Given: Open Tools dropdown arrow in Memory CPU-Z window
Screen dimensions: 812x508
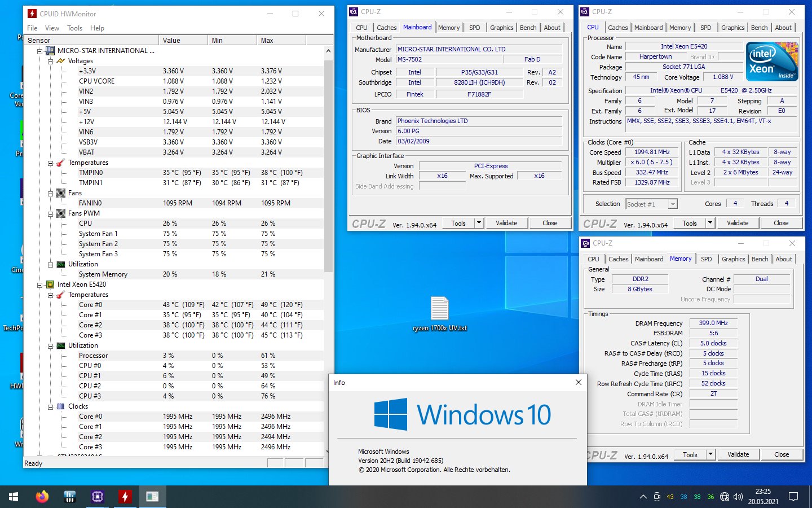Looking at the screenshot, I should [710, 454].
